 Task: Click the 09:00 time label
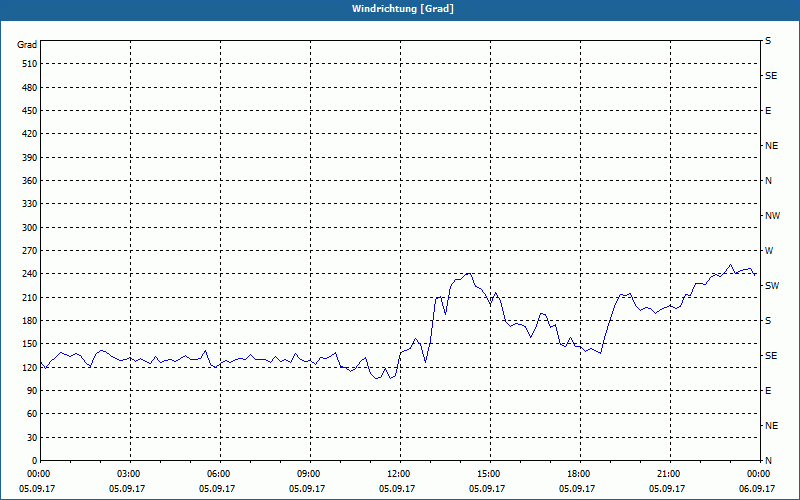(x=310, y=474)
